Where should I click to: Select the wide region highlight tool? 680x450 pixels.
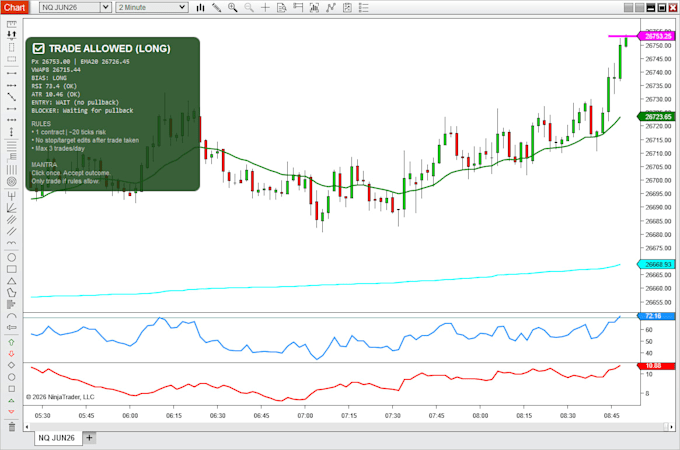[x=12, y=59]
